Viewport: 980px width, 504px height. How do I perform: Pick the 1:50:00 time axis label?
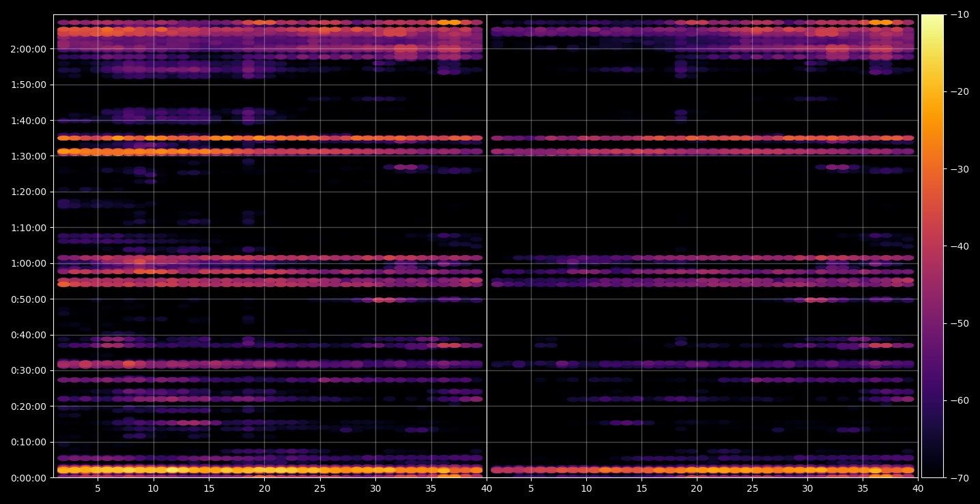pyautogui.click(x=29, y=85)
